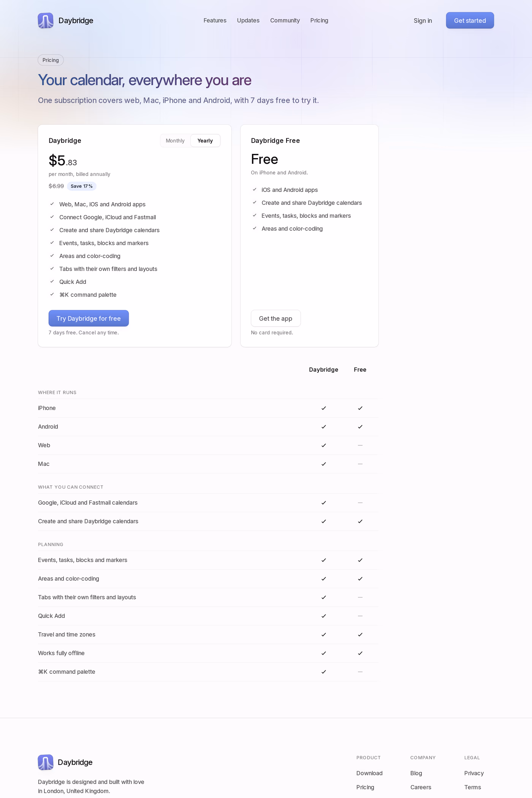This screenshot has width=532, height=798.
Task: Click the Pricing pill badge above the headline
Action: pyautogui.click(x=51, y=60)
